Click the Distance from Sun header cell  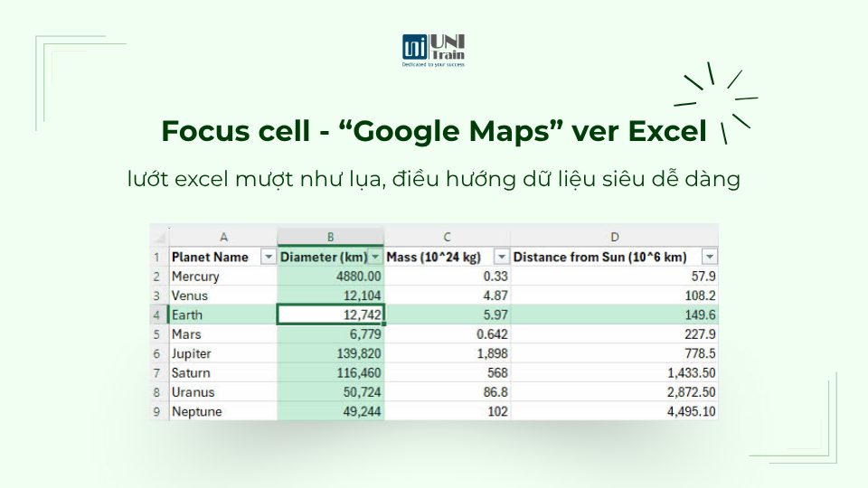coord(615,257)
